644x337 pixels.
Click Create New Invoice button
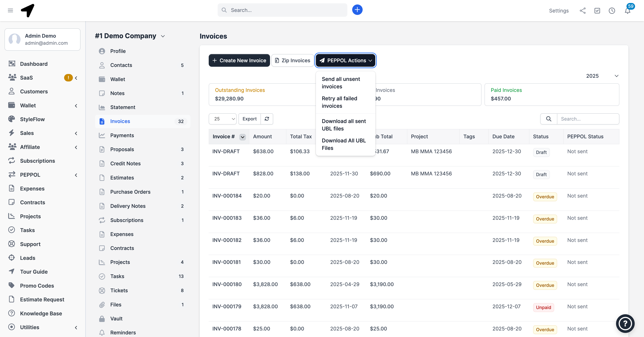(239, 61)
